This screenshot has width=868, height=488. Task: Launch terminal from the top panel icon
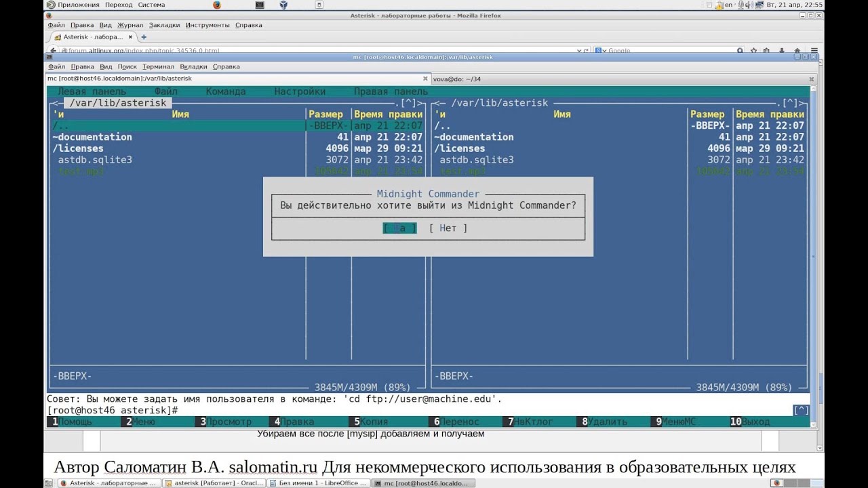(260, 4)
